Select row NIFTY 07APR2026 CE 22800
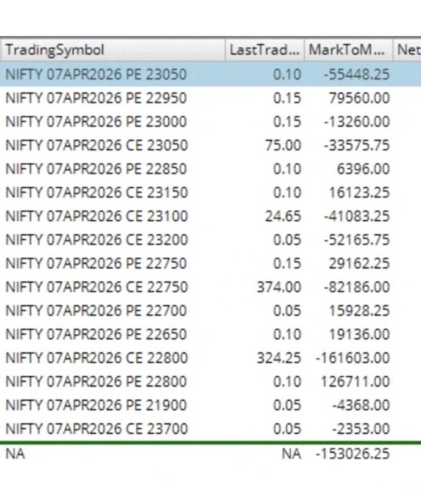The height and width of the screenshot is (504, 421). [210, 358]
